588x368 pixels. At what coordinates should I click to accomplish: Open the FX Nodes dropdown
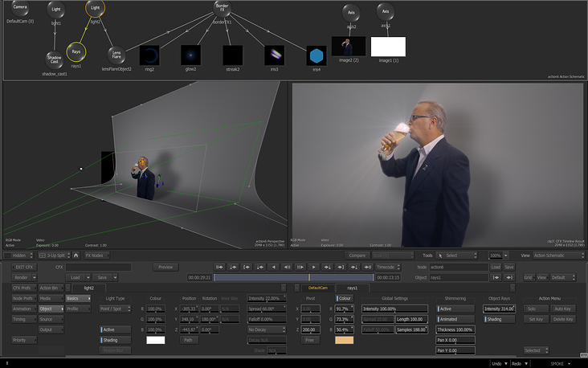pos(96,256)
